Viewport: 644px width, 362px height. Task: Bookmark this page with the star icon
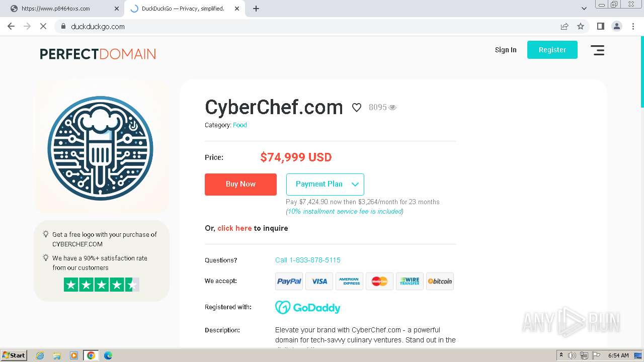pos(581,26)
